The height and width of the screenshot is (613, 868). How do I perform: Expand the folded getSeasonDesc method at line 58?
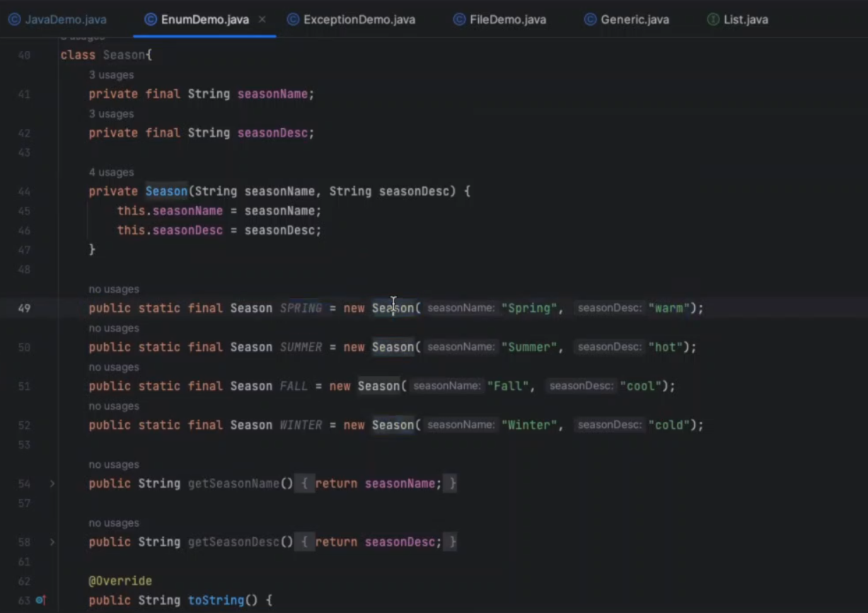pos(52,542)
